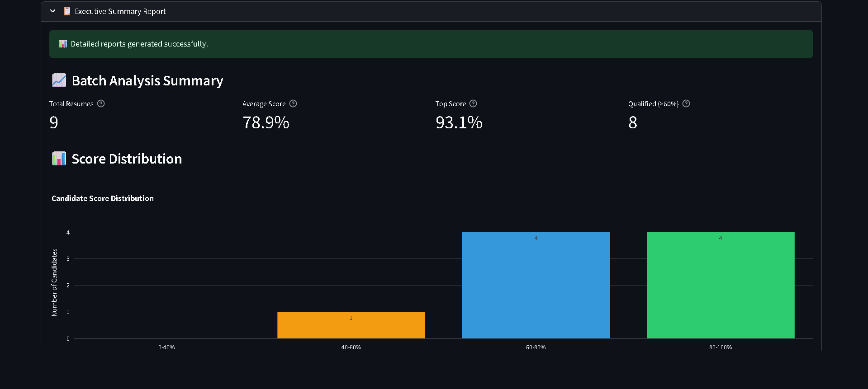Click the 60-80% x-axis label

(536, 347)
